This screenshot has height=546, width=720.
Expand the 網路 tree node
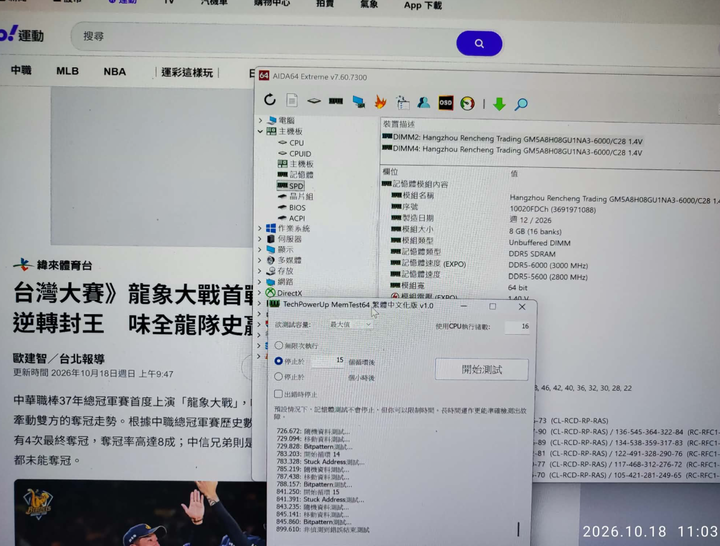pyautogui.click(x=260, y=281)
